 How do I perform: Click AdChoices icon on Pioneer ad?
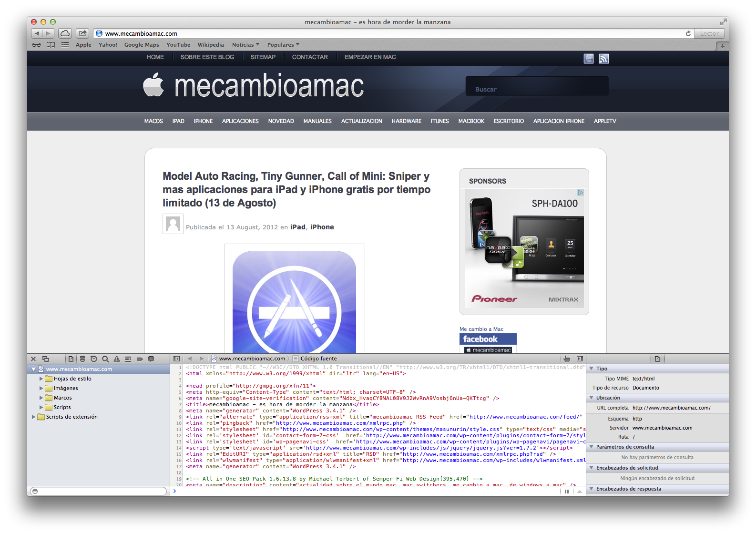coord(581,193)
